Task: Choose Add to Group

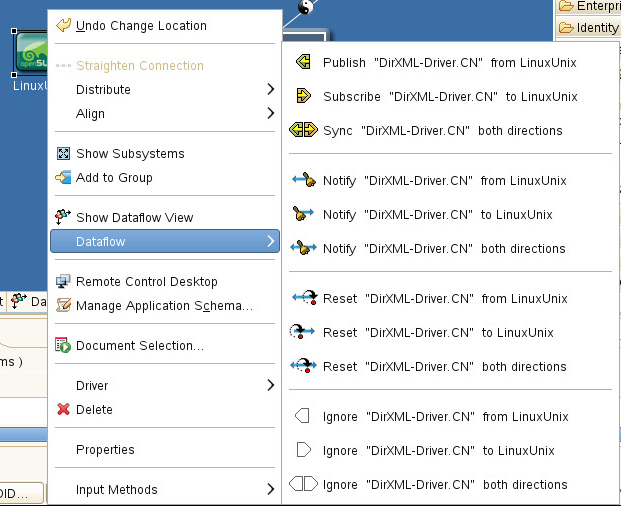Action: coord(165,178)
